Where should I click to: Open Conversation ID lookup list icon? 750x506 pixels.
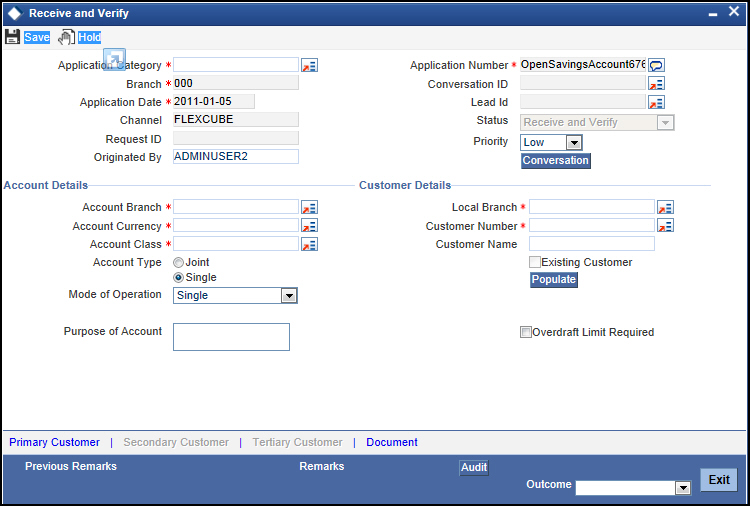pos(656,84)
